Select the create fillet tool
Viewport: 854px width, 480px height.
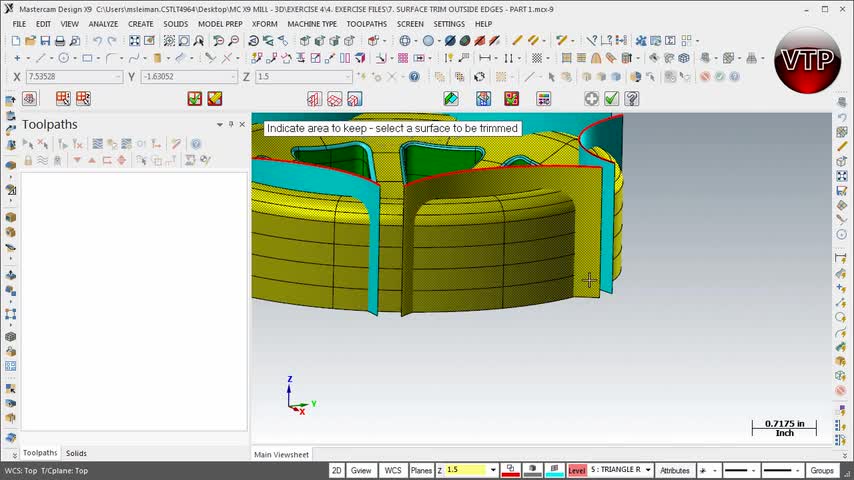(x=111, y=58)
